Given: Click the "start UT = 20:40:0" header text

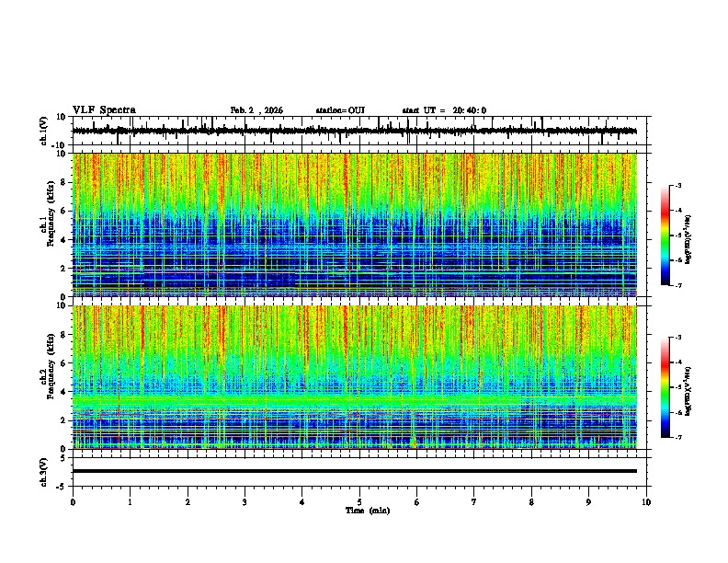Looking at the screenshot, I should click(444, 110).
